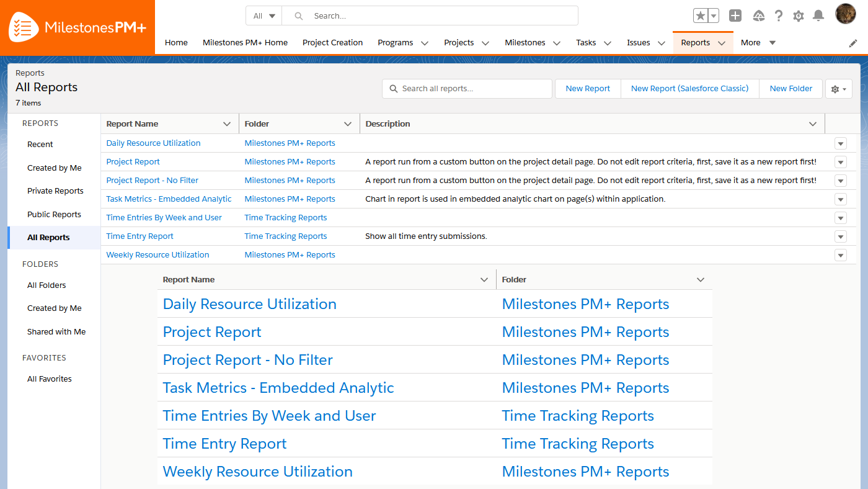The image size is (868, 489).
Task: Open the Programs tab
Action: pos(396,43)
